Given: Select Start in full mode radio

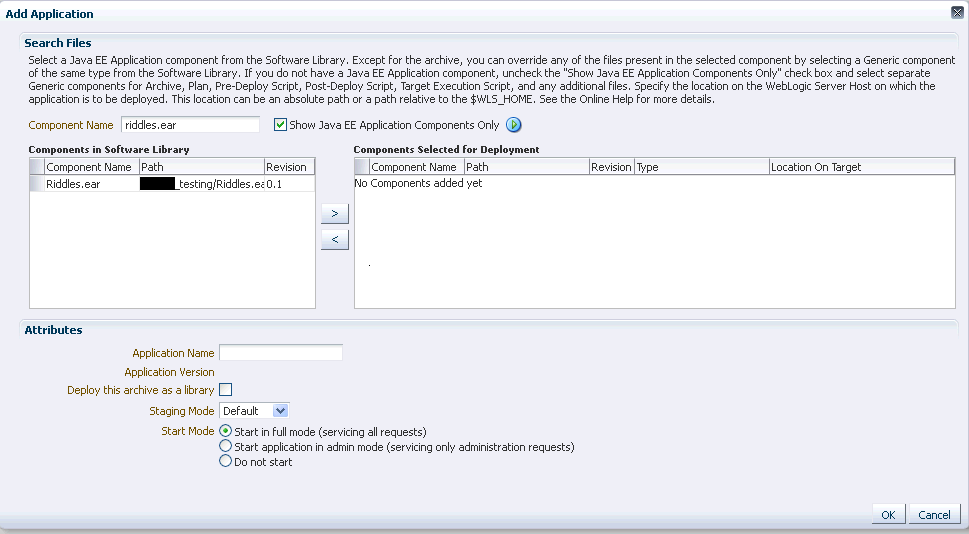Looking at the screenshot, I should [226, 431].
